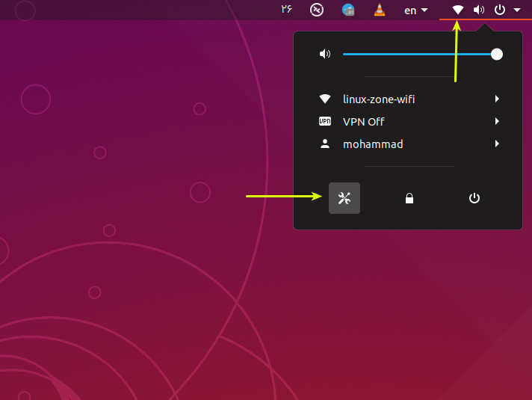Open the Persian date indicator in top bar
The width and height of the screenshot is (532, 400).
(x=287, y=9)
